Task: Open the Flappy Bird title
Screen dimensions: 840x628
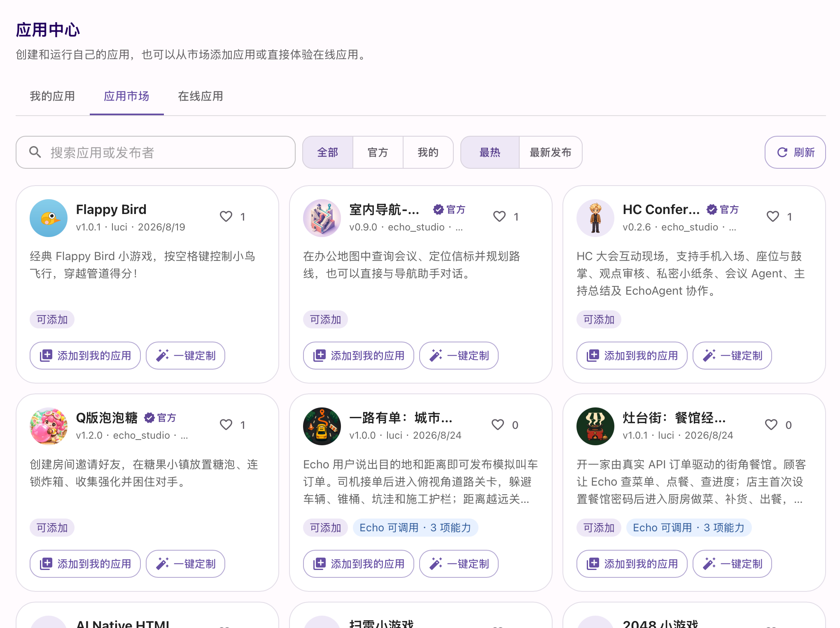Action: click(111, 209)
